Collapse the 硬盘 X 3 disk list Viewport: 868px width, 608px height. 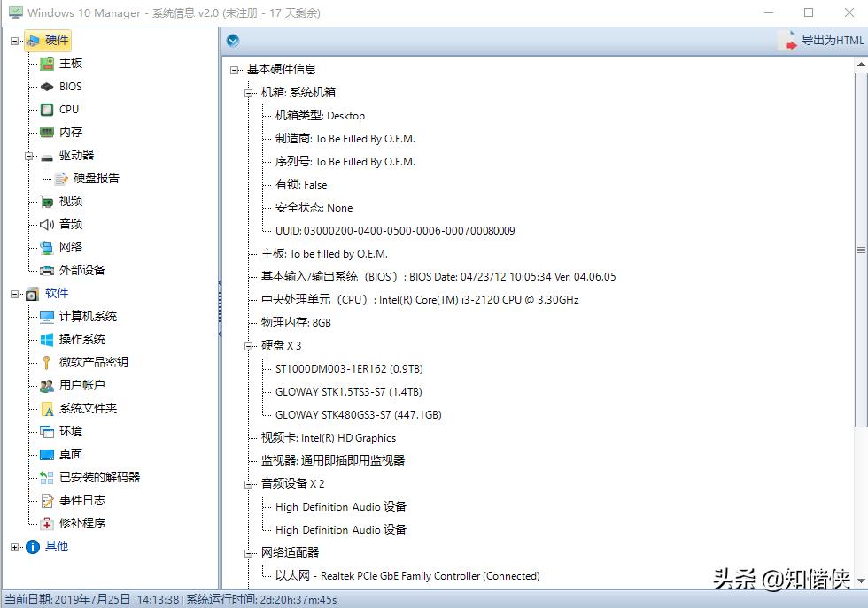pyautogui.click(x=248, y=345)
